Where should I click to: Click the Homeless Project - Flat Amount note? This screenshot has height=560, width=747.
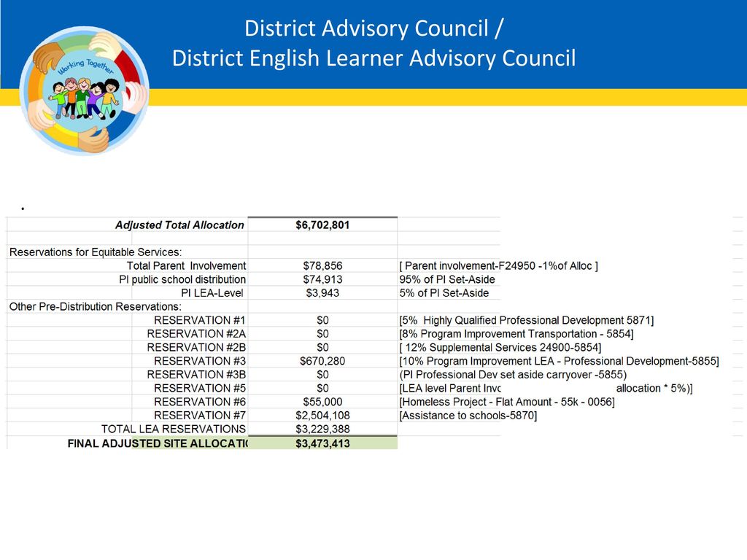click(x=507, y=402)
